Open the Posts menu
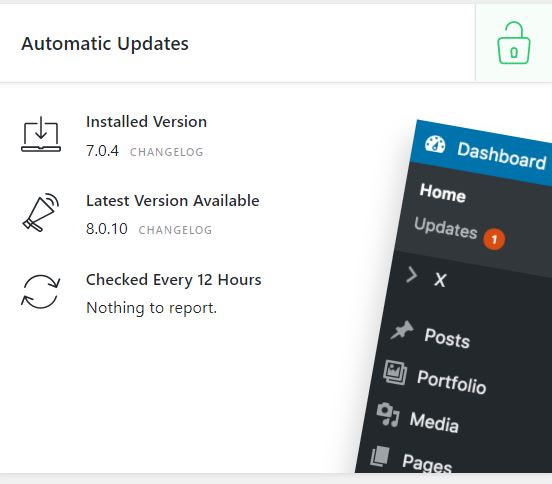The image size is (552, 484). [x=447, y=338]
